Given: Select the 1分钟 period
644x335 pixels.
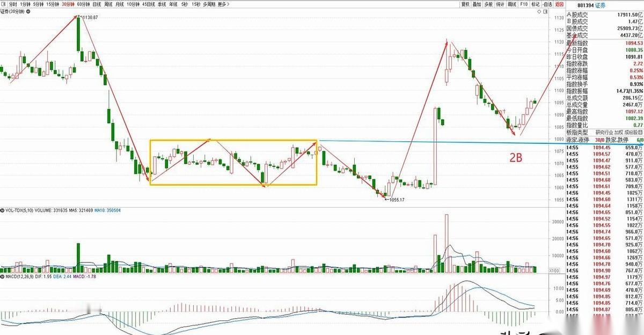Looking at the screenshot, I should click(25, 4).
